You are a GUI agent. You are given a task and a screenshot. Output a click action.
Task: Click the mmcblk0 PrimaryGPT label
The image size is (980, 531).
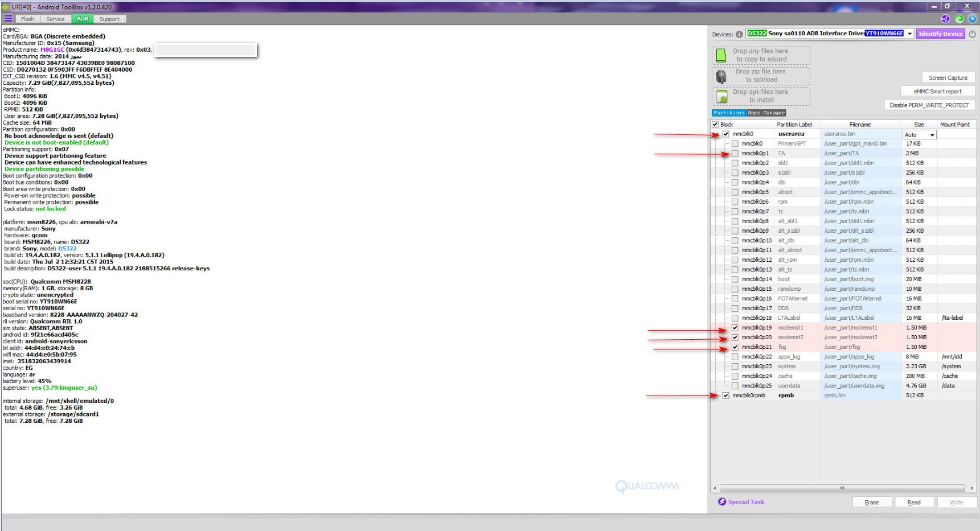(792, 143)
